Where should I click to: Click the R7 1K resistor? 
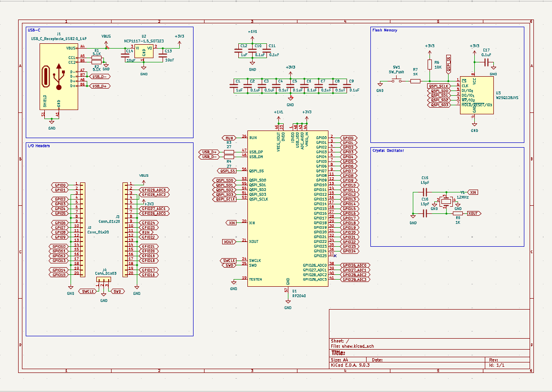[415, 81]
